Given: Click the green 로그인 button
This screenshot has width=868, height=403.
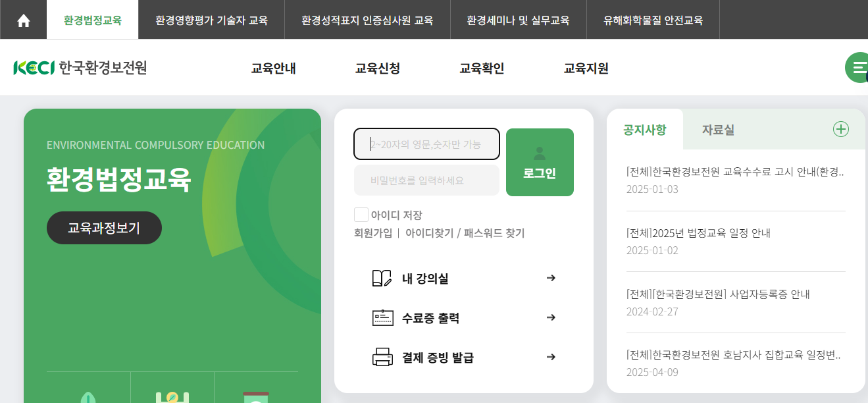Looking at the screenshot, I should [540, 161].
